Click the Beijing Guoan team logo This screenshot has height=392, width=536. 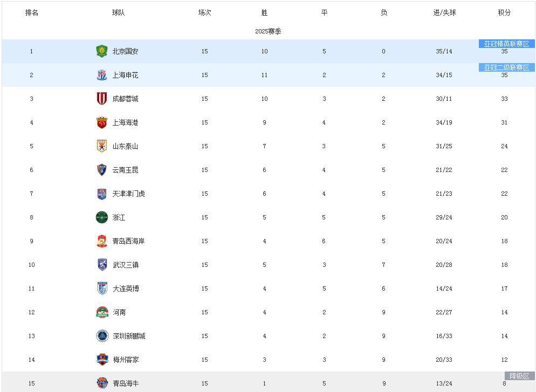click(102, 51)
